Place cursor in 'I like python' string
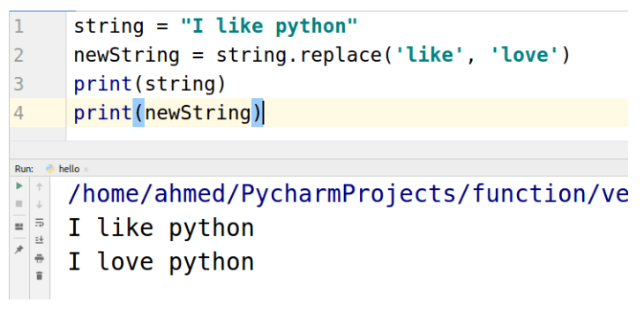This screenshot has width=644, height=318. pyautogui.click(x=269, y=26)
